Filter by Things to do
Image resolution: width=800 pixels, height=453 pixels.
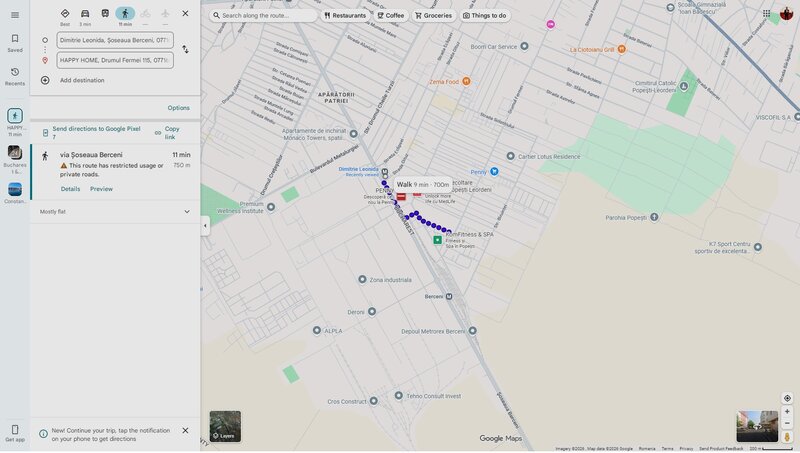(x=485, y=15)
